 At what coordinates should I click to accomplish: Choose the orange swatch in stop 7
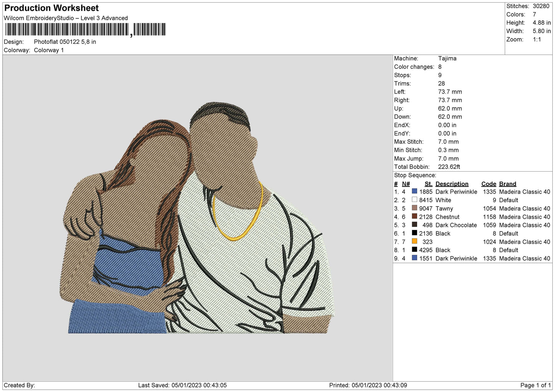click(x=414, y=241)
